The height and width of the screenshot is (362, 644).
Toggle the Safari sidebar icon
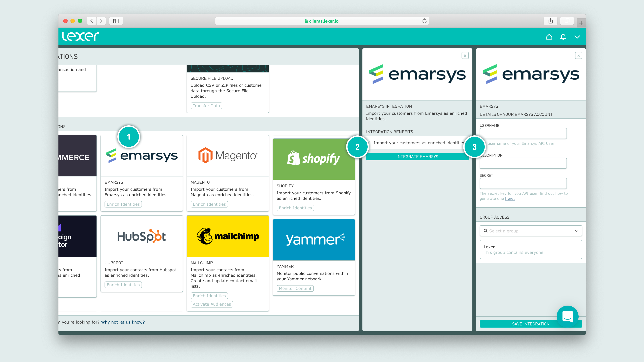(116, 21)
